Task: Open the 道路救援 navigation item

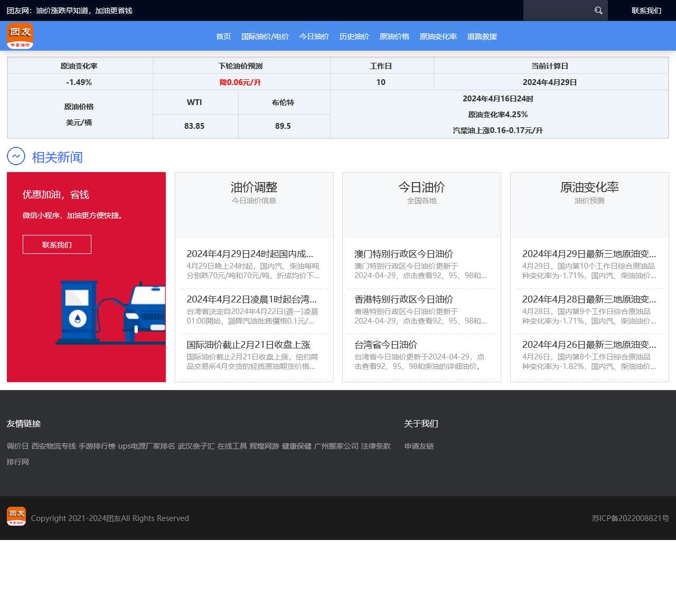Action: pos(482,36)
